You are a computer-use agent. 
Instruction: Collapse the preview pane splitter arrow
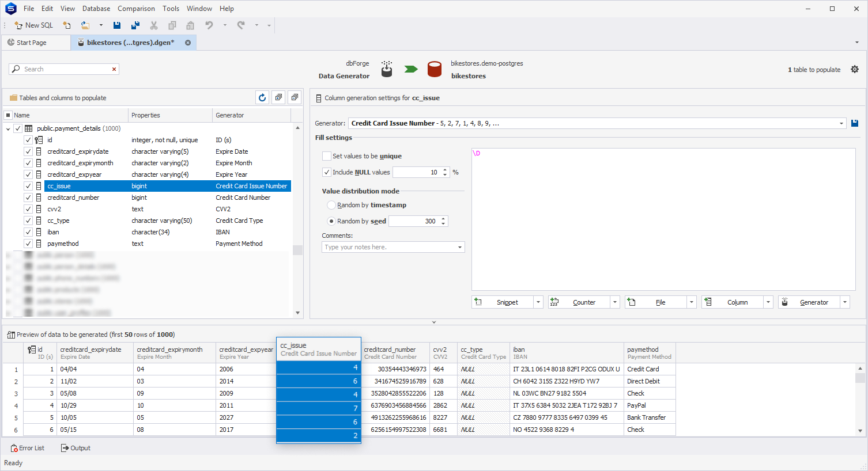pyautogui.click(x=434, y=322)
